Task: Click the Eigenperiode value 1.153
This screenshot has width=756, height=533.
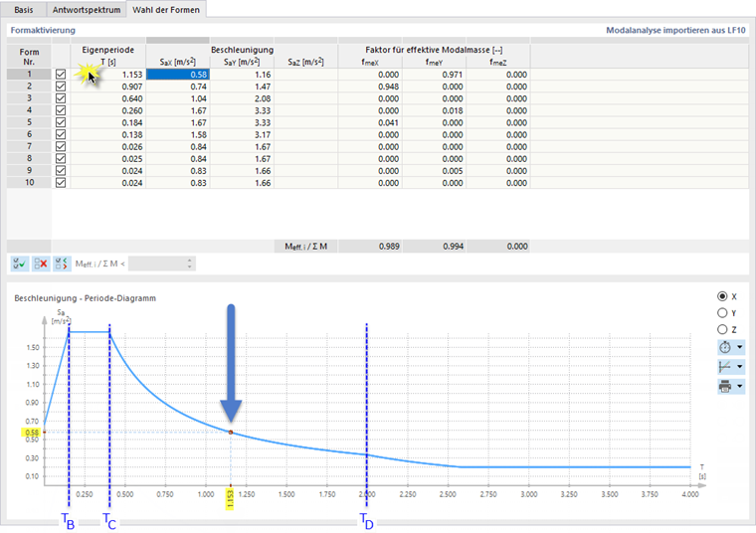Action: pos(132,75)
